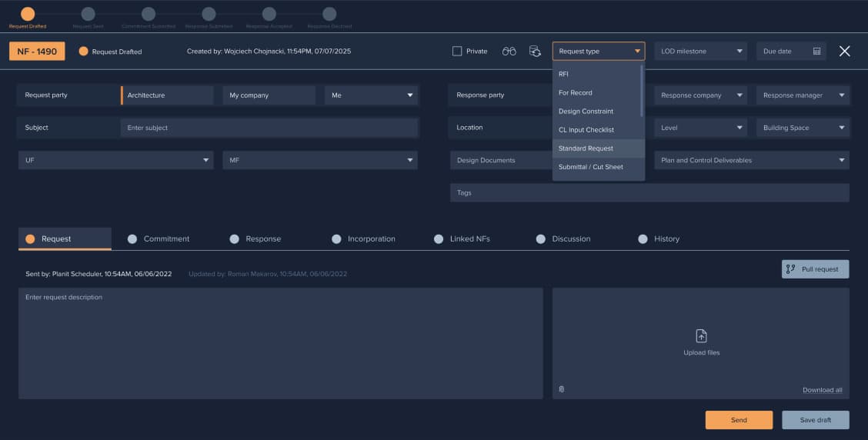The image size is (868, 440).
Task: Click the request description text area
Action: click(281, 343)
